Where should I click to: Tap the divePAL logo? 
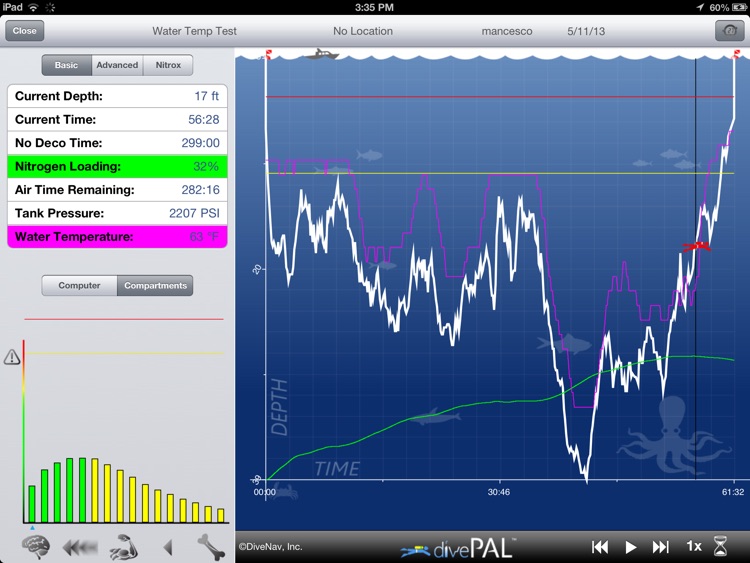[x=458, y=548]
